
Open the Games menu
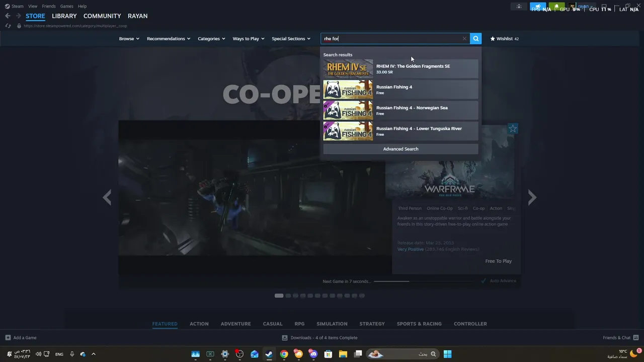tap(66, 6)
